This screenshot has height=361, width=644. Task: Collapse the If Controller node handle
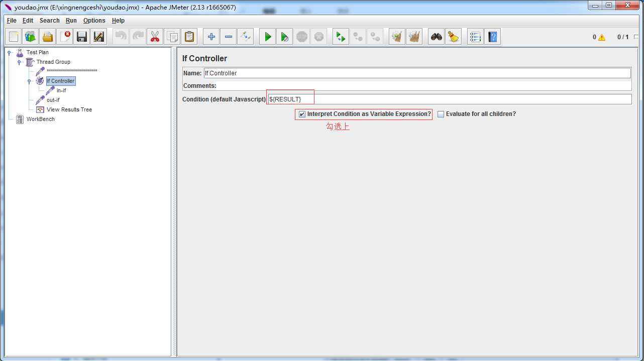(x=29, y=81)
